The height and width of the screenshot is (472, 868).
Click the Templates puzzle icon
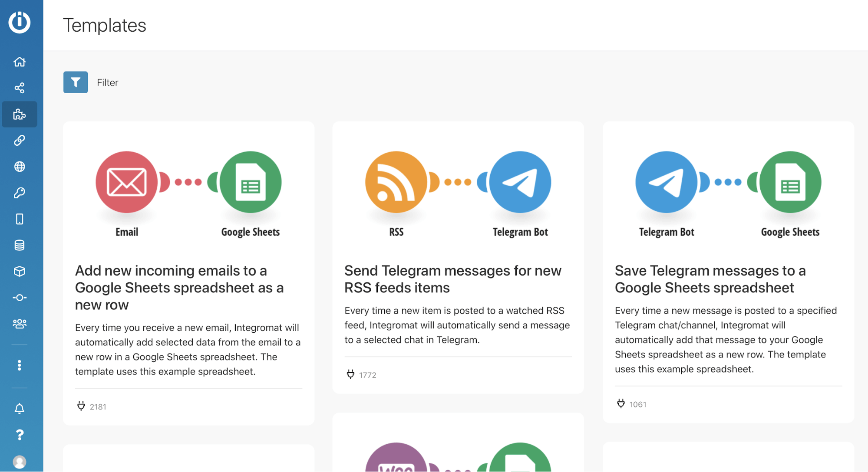20,114
